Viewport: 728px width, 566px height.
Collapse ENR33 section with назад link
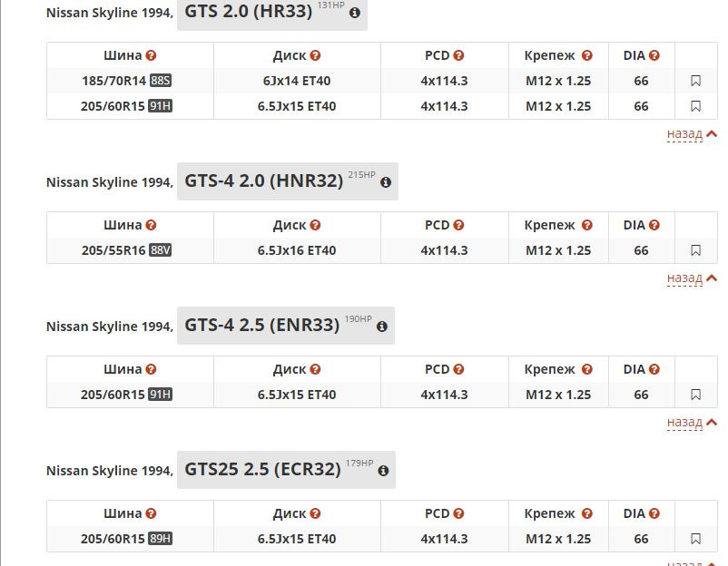pos(692,423)
